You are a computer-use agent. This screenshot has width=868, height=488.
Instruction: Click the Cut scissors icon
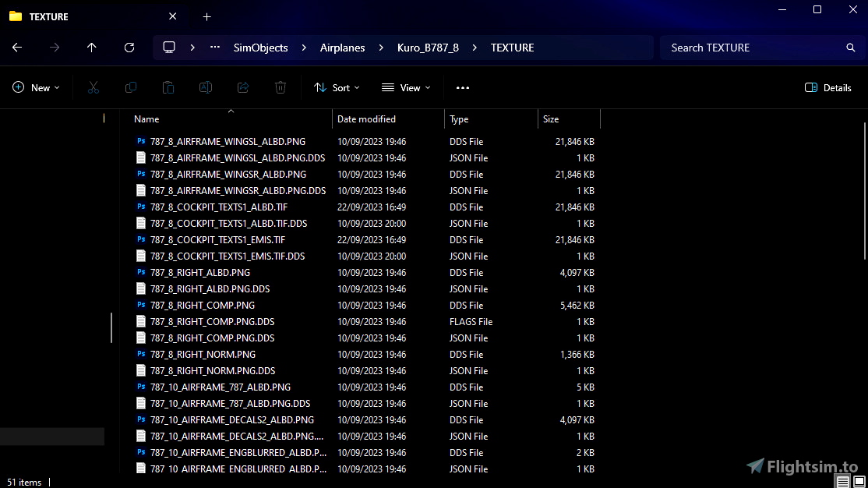[x=94, y=88]
